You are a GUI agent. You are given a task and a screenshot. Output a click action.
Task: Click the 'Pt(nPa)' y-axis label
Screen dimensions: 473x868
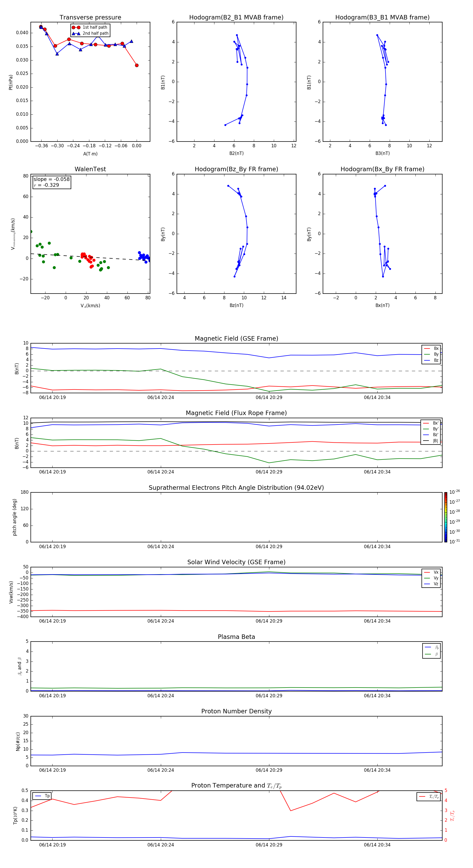click(x=11, y=82)
